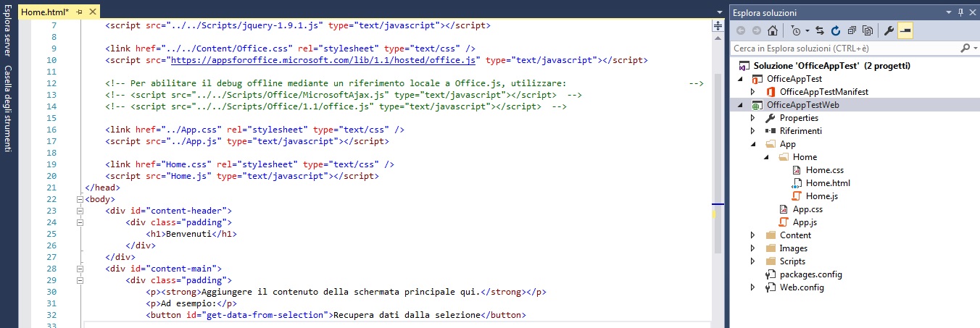Click the Sync with active document arrows icon
The width and height of the screenshot is (980, 328).
point(820,30)
